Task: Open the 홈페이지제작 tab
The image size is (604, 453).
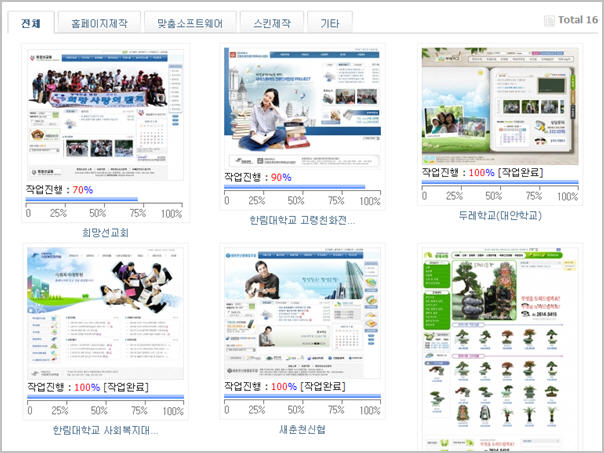Action: point(99,23)
